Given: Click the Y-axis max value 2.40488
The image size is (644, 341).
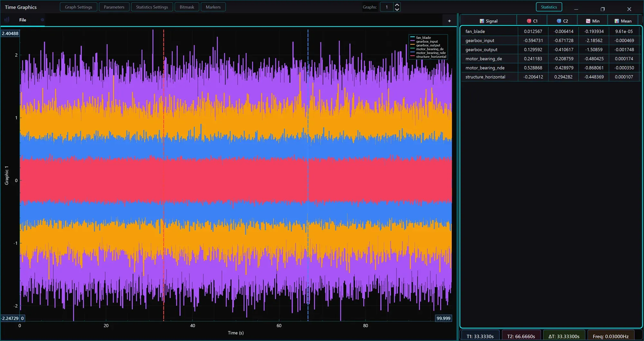Looking at the screenshot, I should (x=10, y=33).
